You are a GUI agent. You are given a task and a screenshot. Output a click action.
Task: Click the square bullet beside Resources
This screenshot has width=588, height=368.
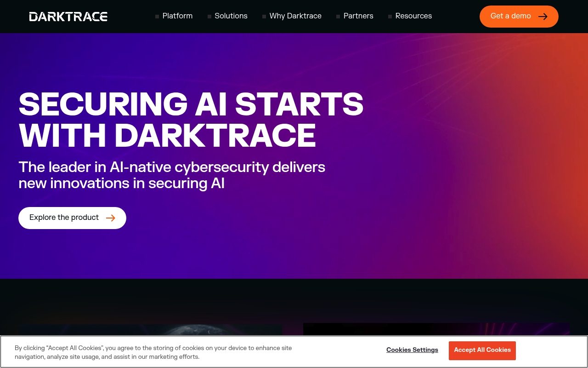(390, 17)
